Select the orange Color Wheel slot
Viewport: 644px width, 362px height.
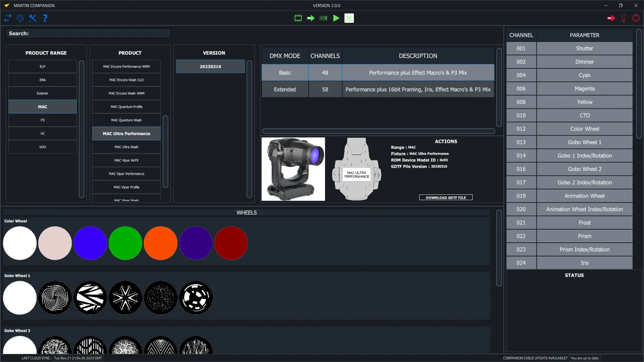tap(161, 243)
